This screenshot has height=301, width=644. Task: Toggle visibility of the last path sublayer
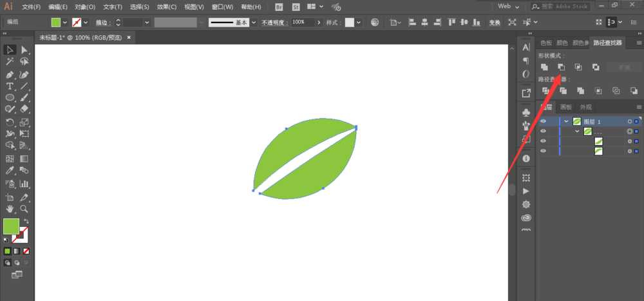point(544,151)
